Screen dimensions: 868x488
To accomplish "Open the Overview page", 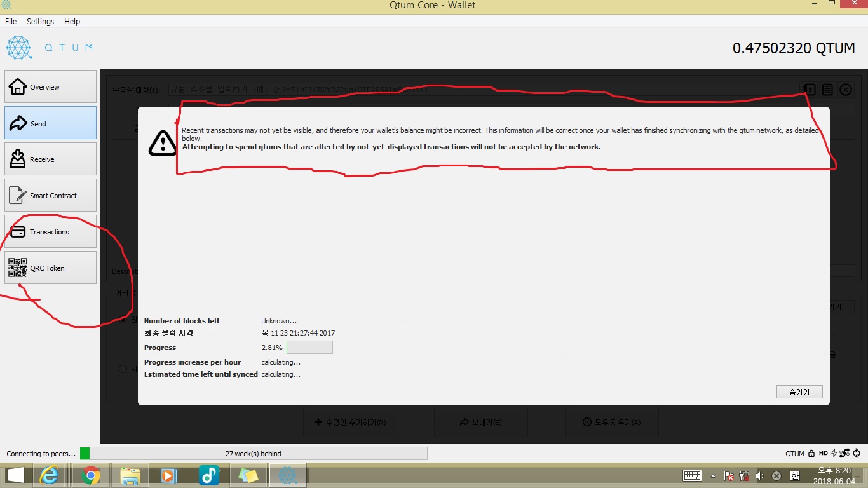I will (x=50, y=86).
